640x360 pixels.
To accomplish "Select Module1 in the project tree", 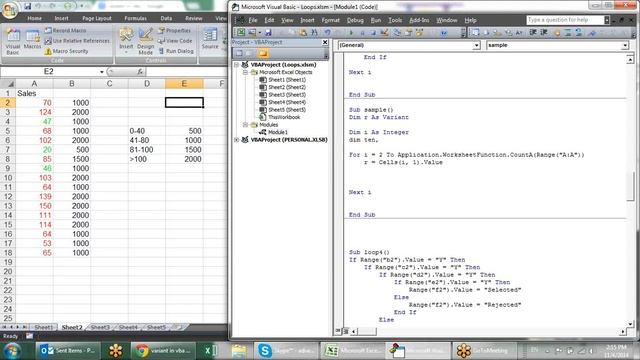I will tap(278, 132).
